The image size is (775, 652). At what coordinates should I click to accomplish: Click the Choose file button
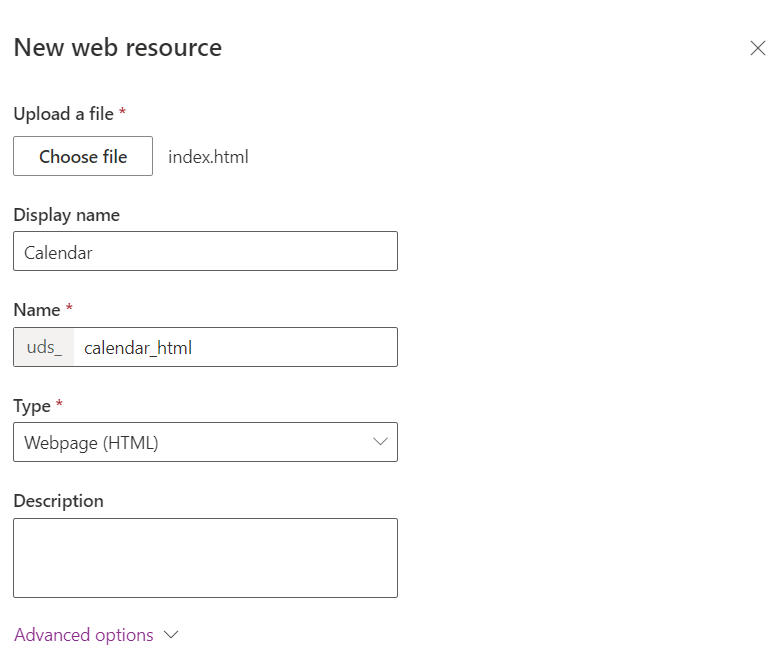point(83,156)
